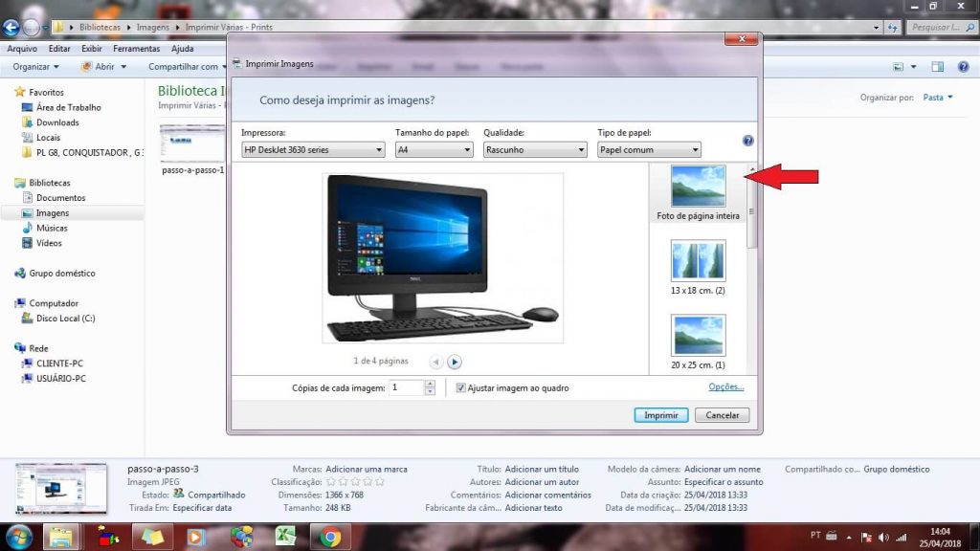Viewport: 980px width, 551px height.
Task: Open the Arquivo menu
Action: click(22, 49)
